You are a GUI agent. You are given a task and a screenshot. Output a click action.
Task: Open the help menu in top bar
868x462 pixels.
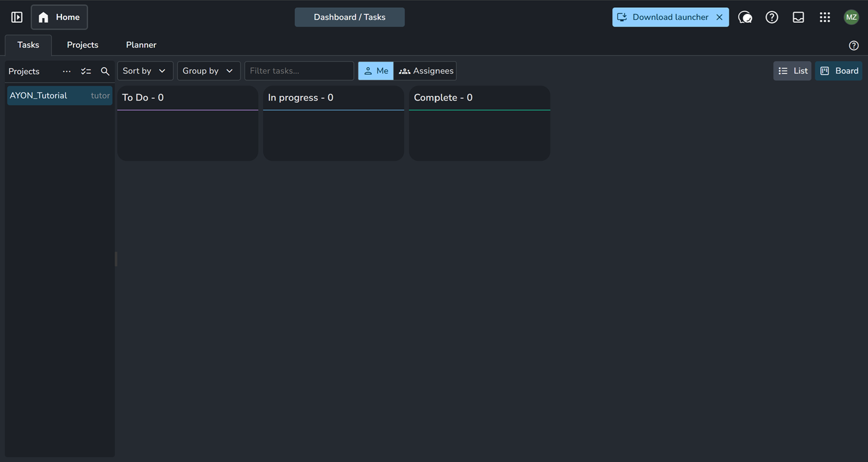(772, 17)
